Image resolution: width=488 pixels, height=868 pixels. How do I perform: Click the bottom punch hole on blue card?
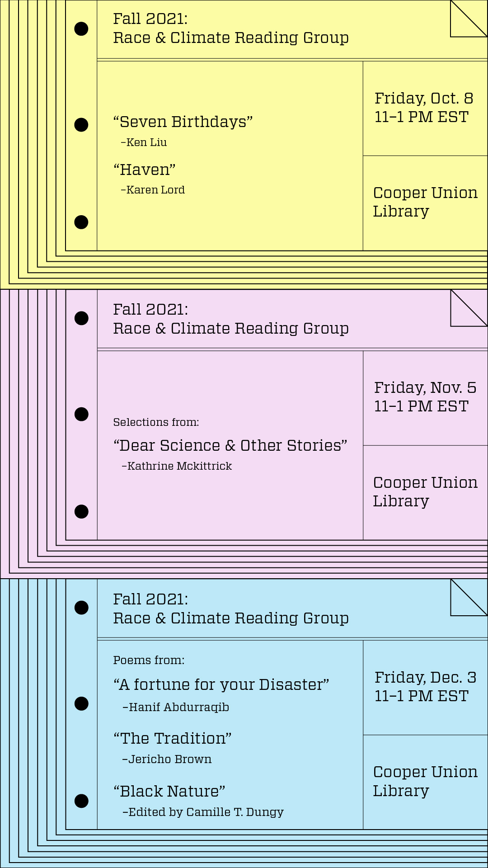pyautogui.click(x=81, y=801)
